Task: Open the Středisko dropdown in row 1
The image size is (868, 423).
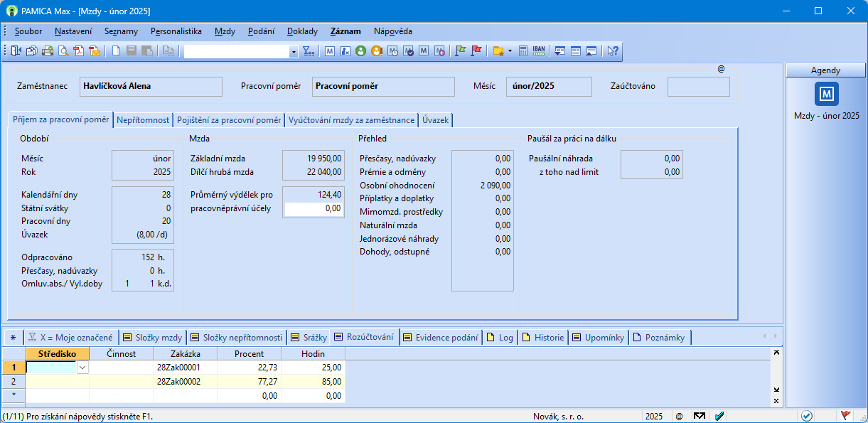Action: [82, 368]
